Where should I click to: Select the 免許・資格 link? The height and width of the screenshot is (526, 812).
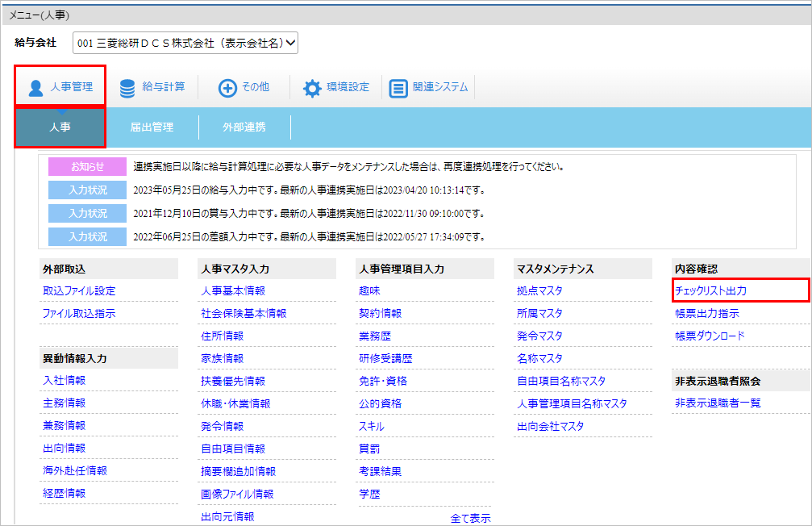[383, 381]
